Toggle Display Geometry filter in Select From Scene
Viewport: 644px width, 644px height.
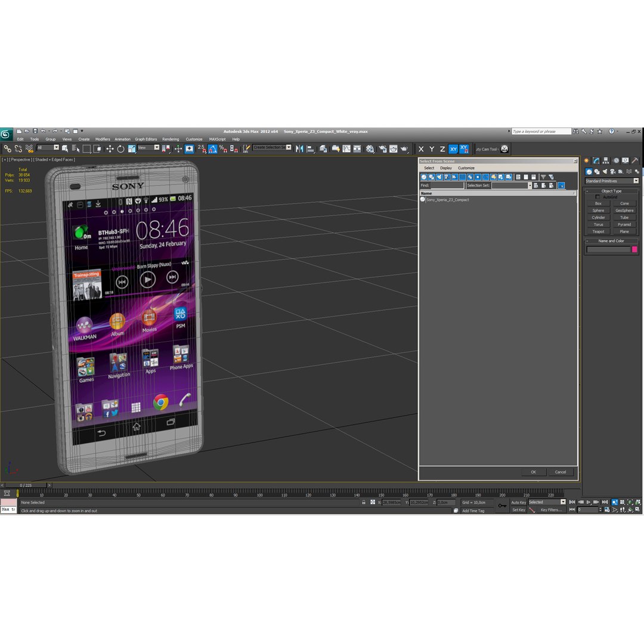(423, 177)
